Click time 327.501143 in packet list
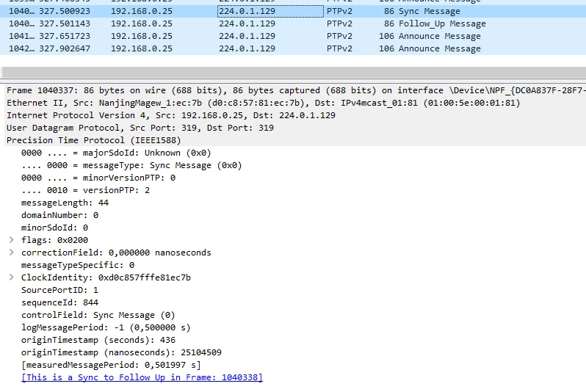Viewport: 586px width, 392px height. tap(65, 23)
